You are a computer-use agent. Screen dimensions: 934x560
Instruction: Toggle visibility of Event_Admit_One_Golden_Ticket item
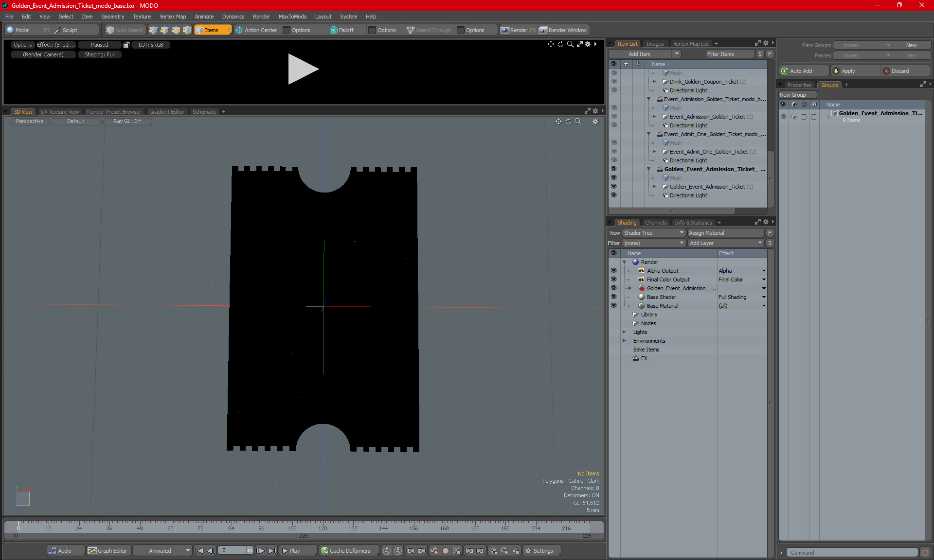pyautogui.click(x=613, y=152)
